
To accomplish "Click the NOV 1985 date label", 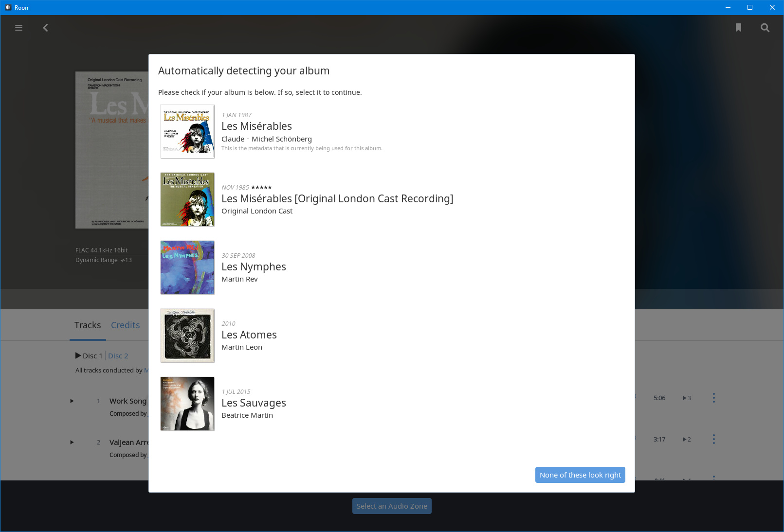I will (235, 188).
